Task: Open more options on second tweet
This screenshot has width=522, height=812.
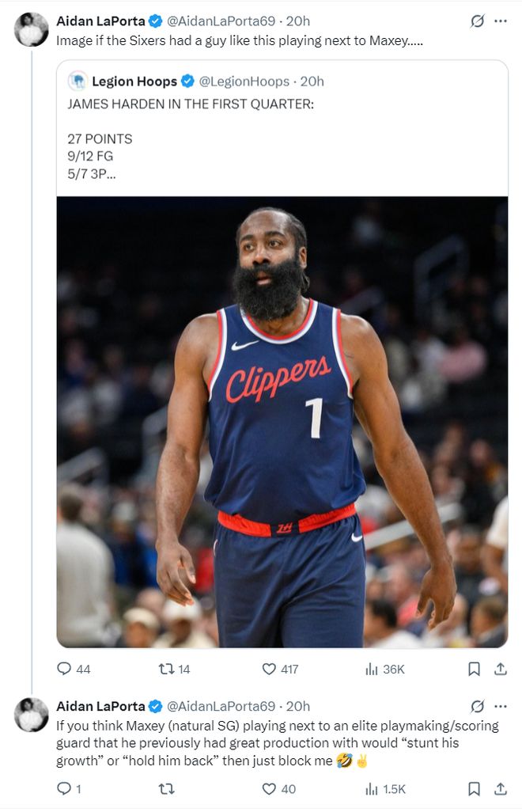Action: pyautogui.click(x=501, y=707)
